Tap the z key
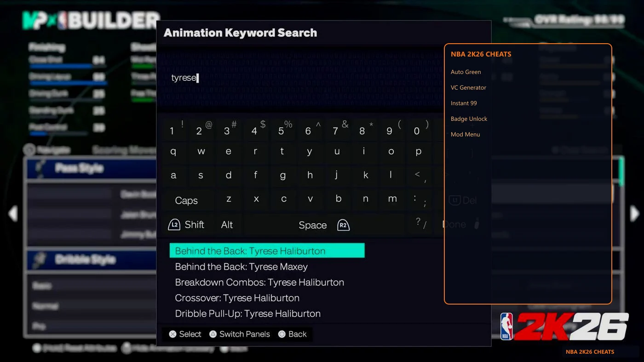 pos(229,199)
